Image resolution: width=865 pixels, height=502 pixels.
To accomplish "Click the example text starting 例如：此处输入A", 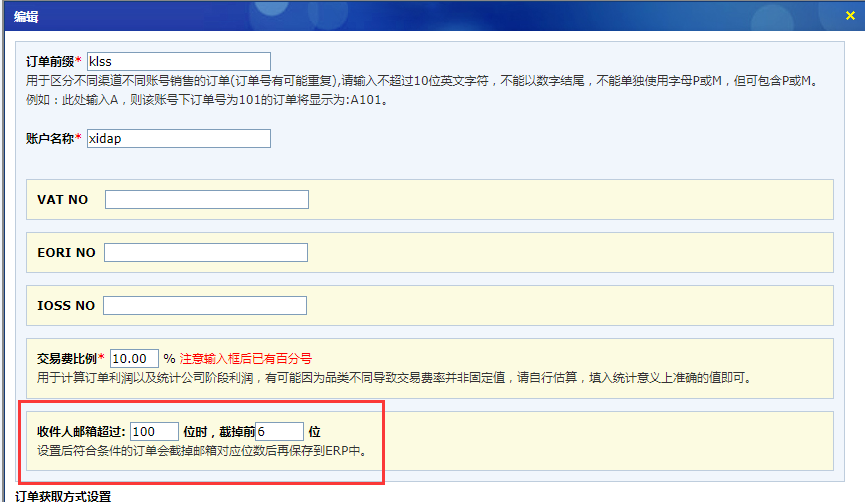I will tap(208, 100).
